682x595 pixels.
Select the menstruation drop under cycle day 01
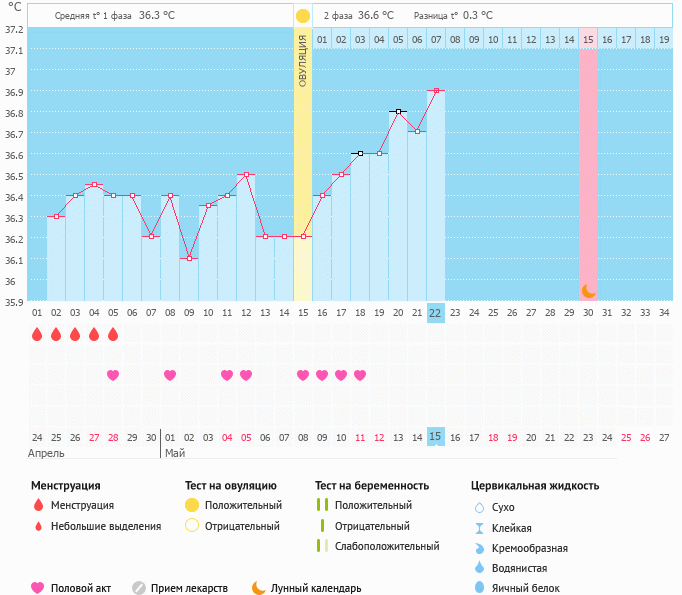click(x=37, y=335)
